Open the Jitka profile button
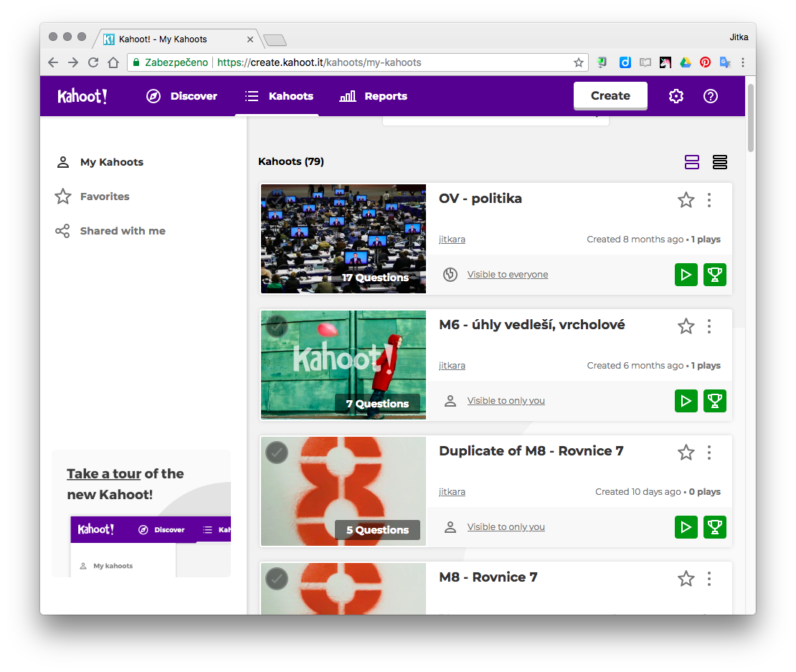796x672 pixels. coord(739,37)
